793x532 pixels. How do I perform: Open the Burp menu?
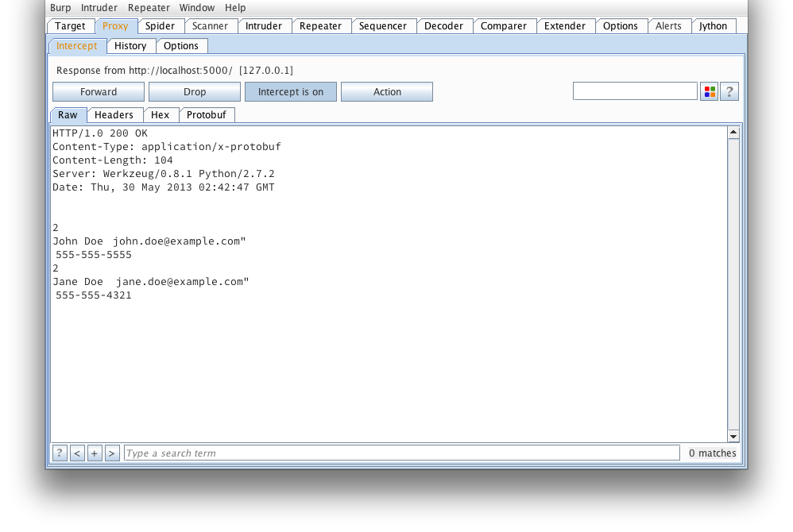pos(60,8)
